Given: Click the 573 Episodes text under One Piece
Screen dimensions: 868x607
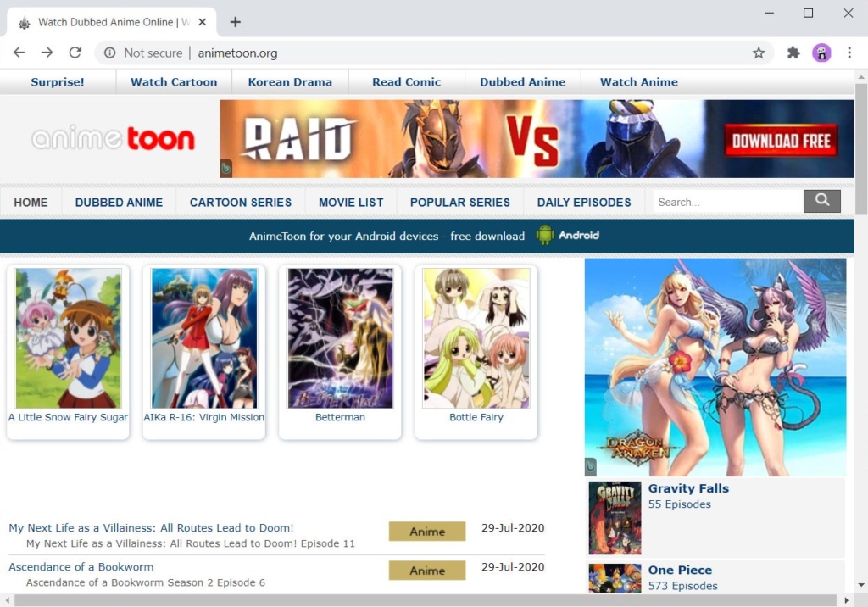Looking at the screenshot, I should click(x=682, y=586).
